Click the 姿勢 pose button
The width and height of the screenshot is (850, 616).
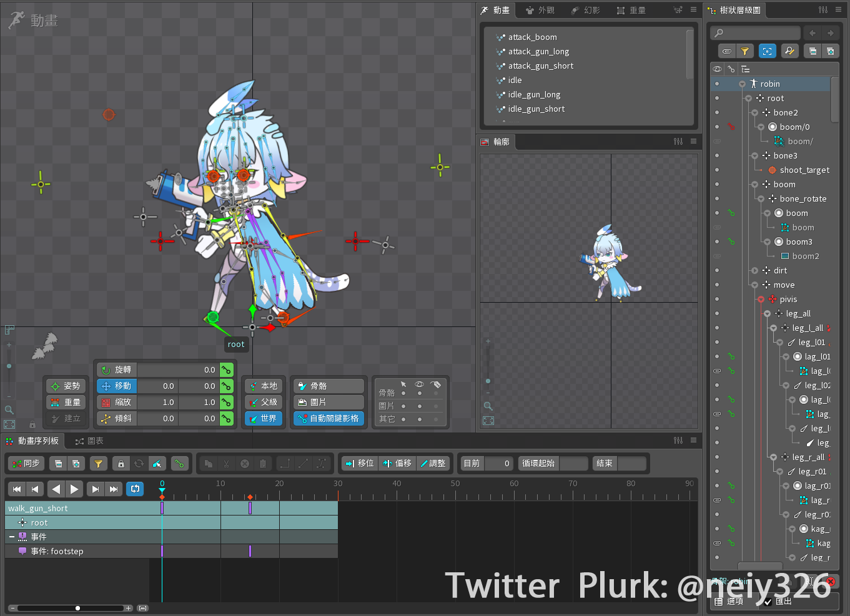coord(66,386)
